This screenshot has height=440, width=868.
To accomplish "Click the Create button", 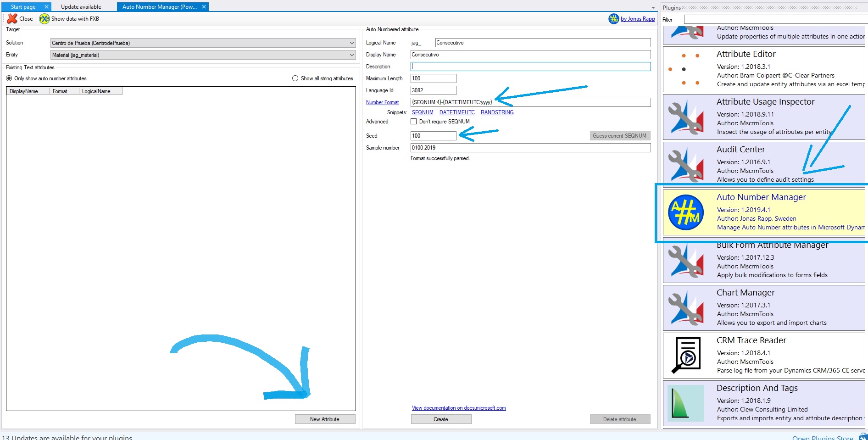I will 441,419.
